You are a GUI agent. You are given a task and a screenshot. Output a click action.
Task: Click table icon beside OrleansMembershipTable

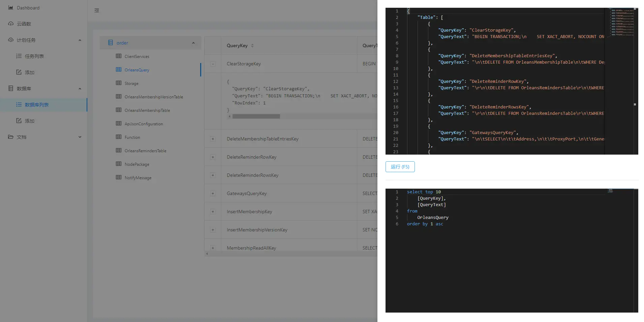pyautogui.click(x=119, y=110)
